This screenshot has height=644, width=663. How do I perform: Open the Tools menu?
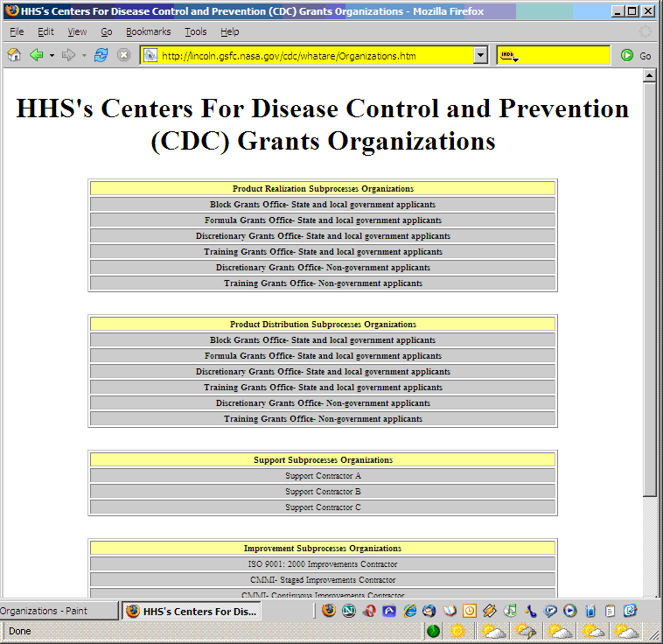[195, 31]
